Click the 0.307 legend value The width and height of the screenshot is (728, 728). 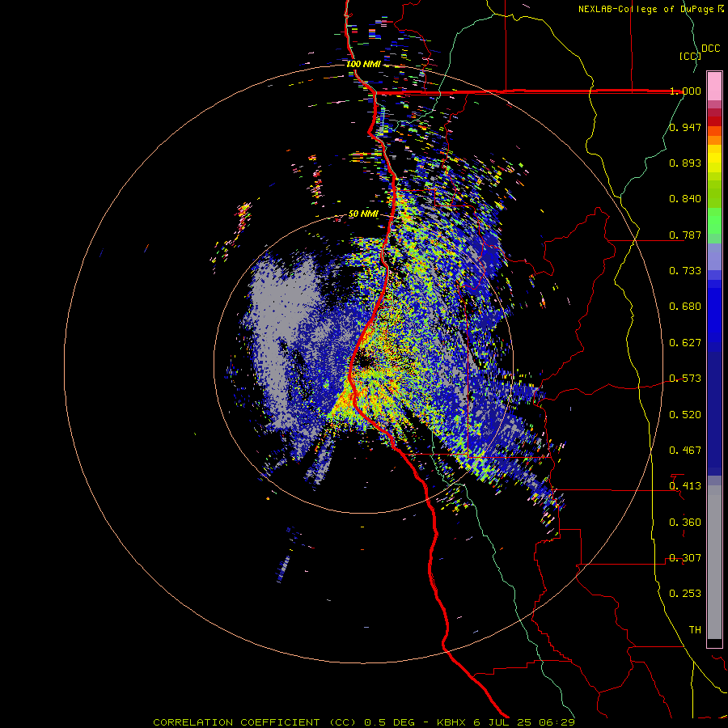point(685,558)
